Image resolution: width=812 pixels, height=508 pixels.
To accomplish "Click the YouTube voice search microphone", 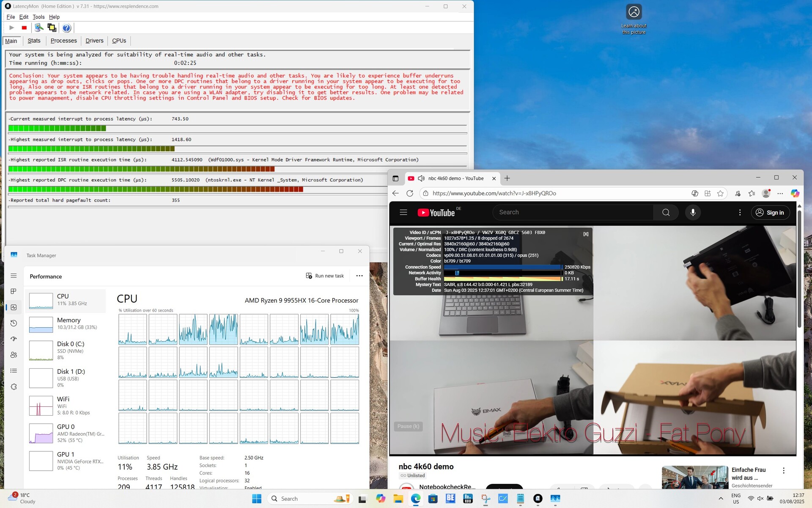I will point(693,213).
